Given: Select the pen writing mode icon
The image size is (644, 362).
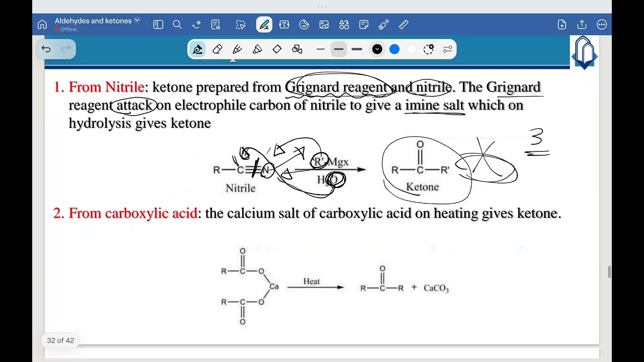Looking at the screenshot, I should (264, 25).
